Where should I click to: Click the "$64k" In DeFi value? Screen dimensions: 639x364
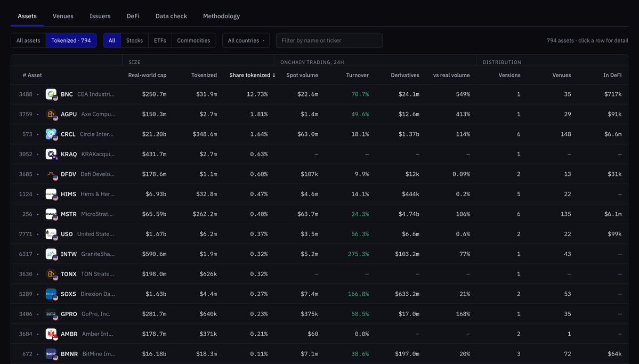615,354
